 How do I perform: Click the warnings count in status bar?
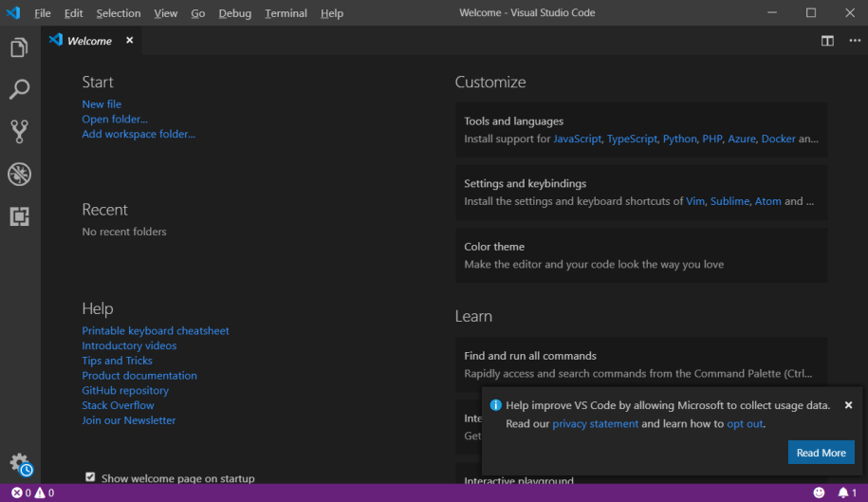pyautogui.click(x=45, y=493)
